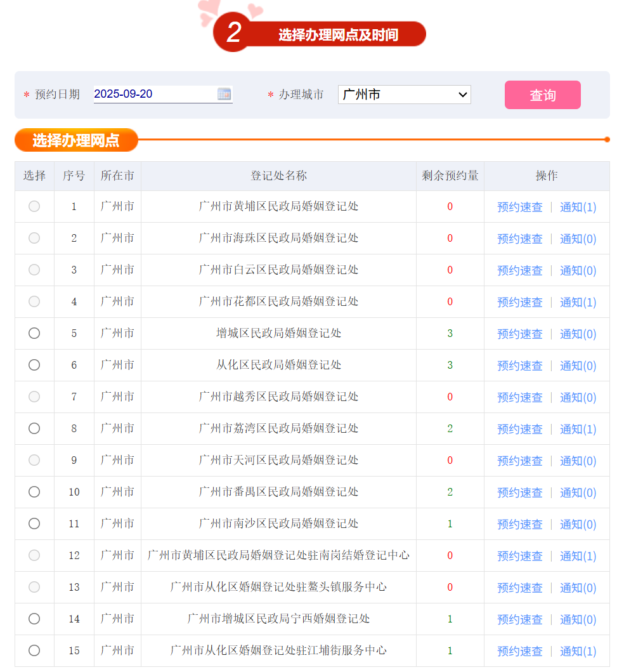
Task: Click 预约速查 for 增城区民政局婚姻登记处 row 5
Action: click(x=520, y=334)
